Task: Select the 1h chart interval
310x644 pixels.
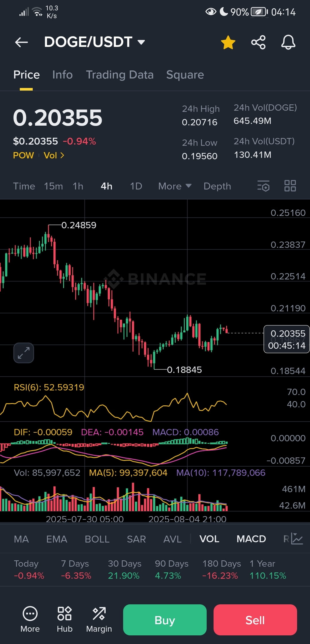Action: click(78, 186)
